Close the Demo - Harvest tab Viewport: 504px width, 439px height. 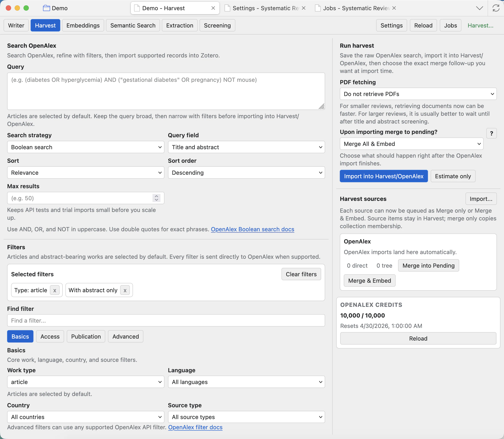[x=213, y=8]
